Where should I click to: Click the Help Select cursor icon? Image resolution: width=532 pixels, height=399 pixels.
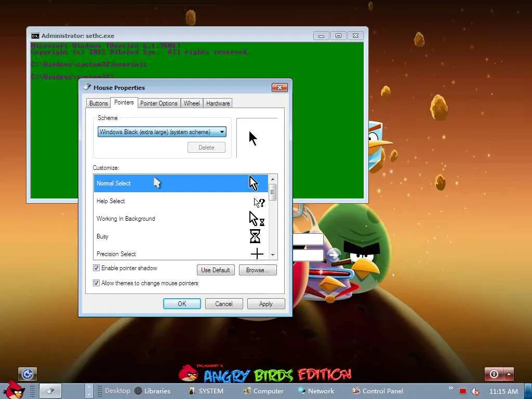pyautogui.click(x=259, y=203)
